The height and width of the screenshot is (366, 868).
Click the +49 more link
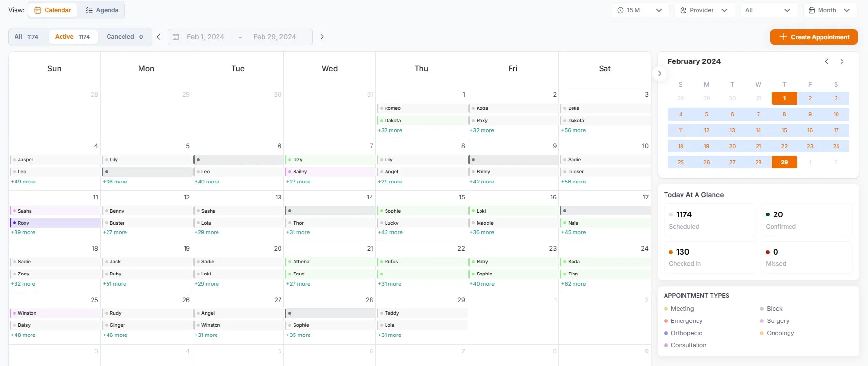pyautogui.click(x=23, y=182)
